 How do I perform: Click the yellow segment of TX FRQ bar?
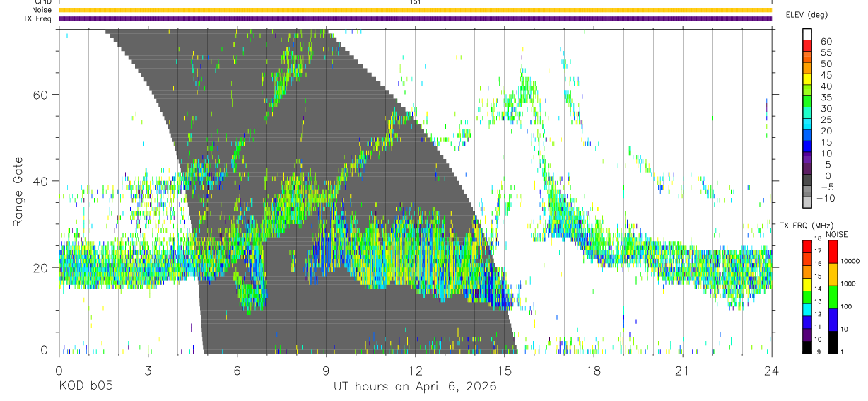[807, 284]
